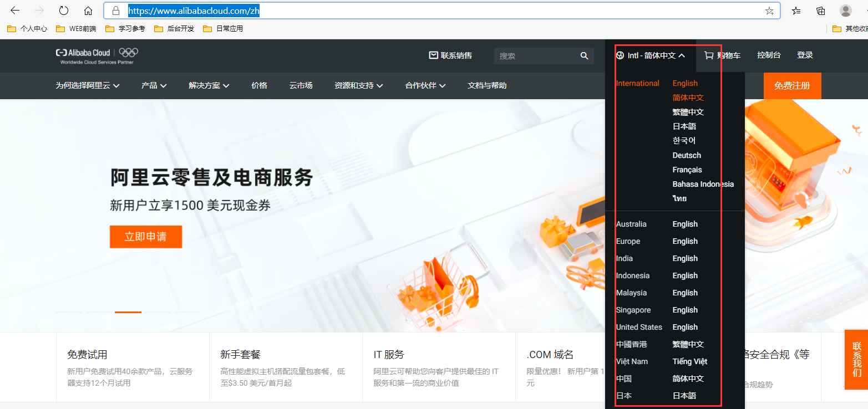Open the favorites list icon

coord(796,11)
